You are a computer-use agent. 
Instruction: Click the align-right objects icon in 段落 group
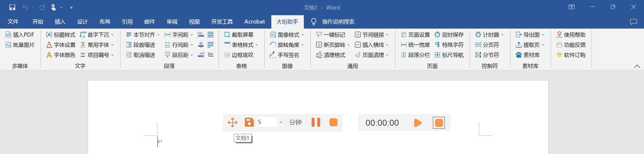(201, 55)
